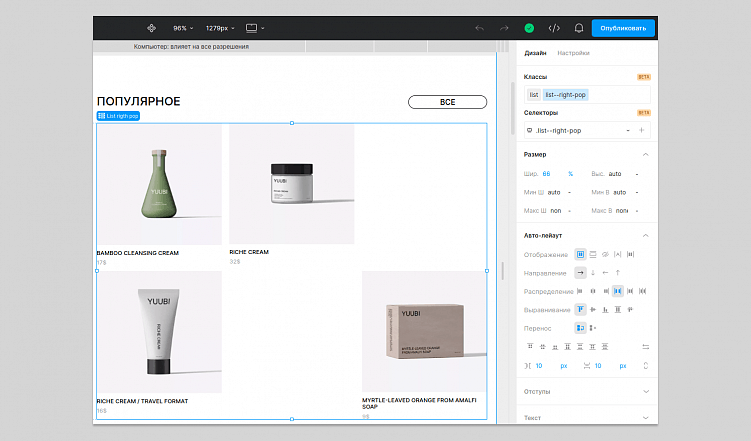Set direction to downward arrow
Image resolution: width=751 pixels, height=441 pixels.
click(x=592, y=273)
